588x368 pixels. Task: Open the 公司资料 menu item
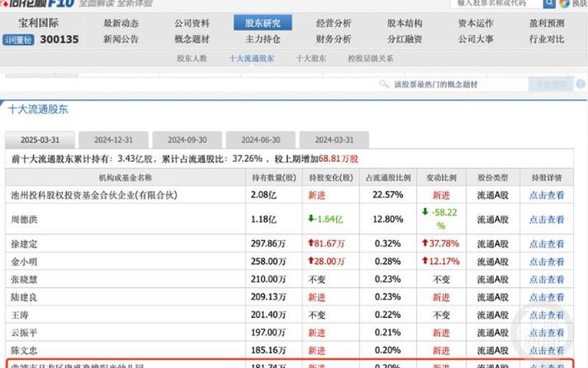point(192,24)
